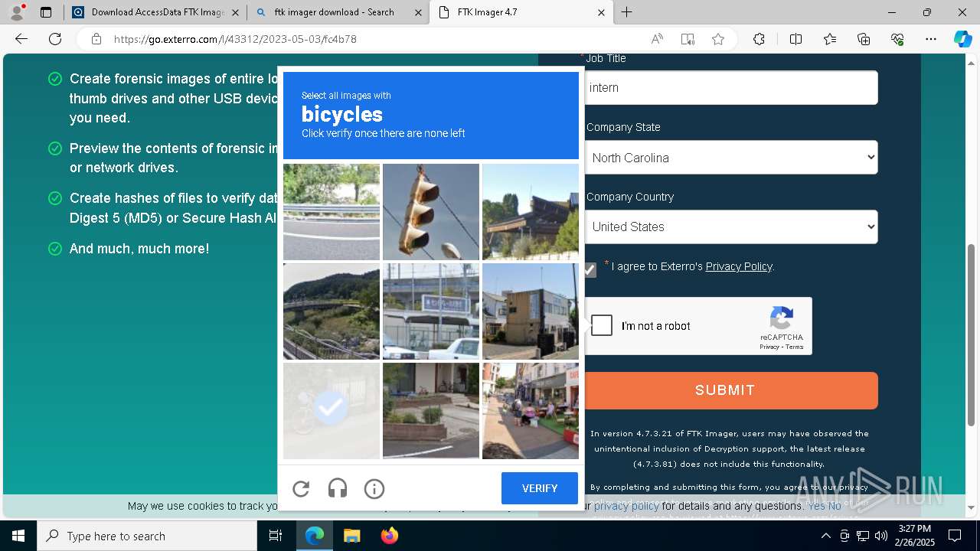Image resolution: width=980 pixels, height=551 pixels.
Task: Show hidden system tray icons
Action: [x=826, y=536]
